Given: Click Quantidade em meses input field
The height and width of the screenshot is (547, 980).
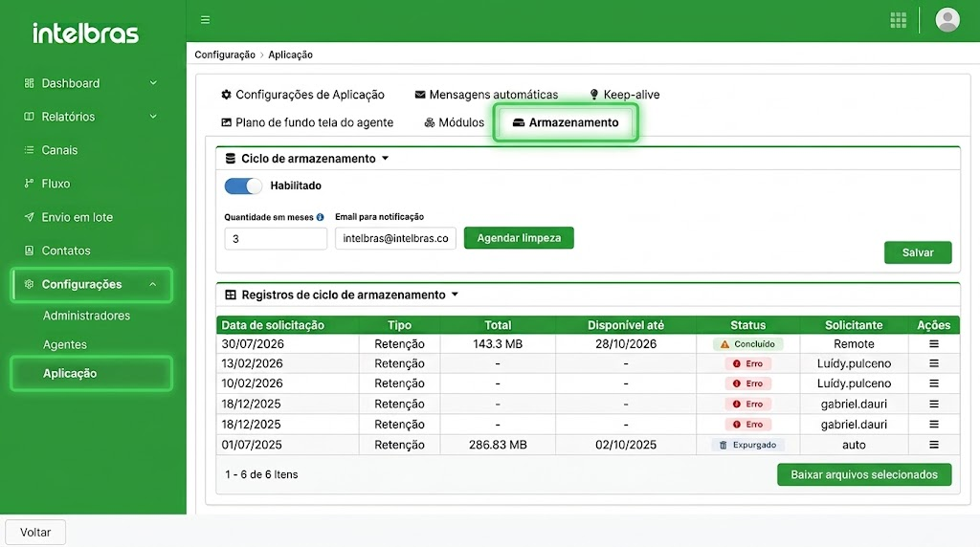Looking at the screenshot, I should [x=276, y=238].
